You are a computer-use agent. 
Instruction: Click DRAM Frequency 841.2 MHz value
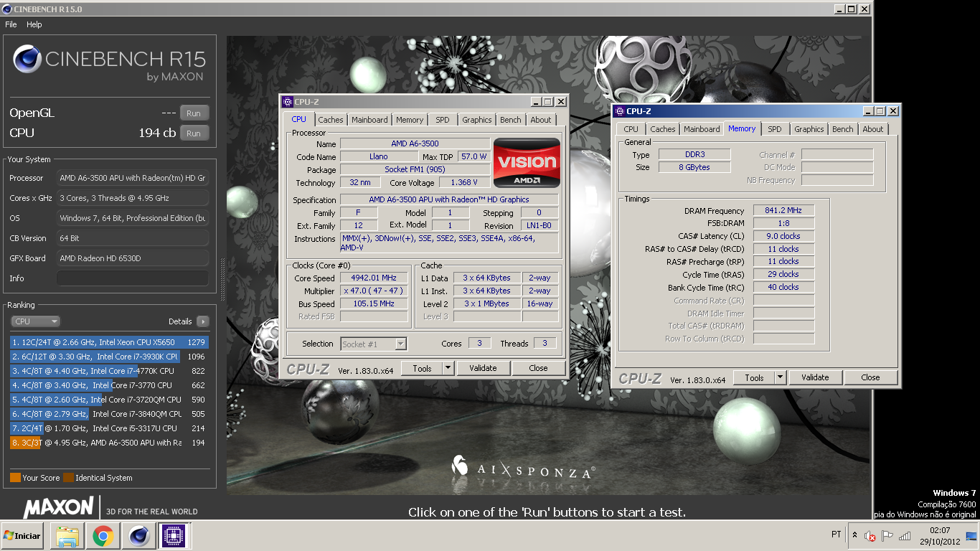[x=783, y=211]
